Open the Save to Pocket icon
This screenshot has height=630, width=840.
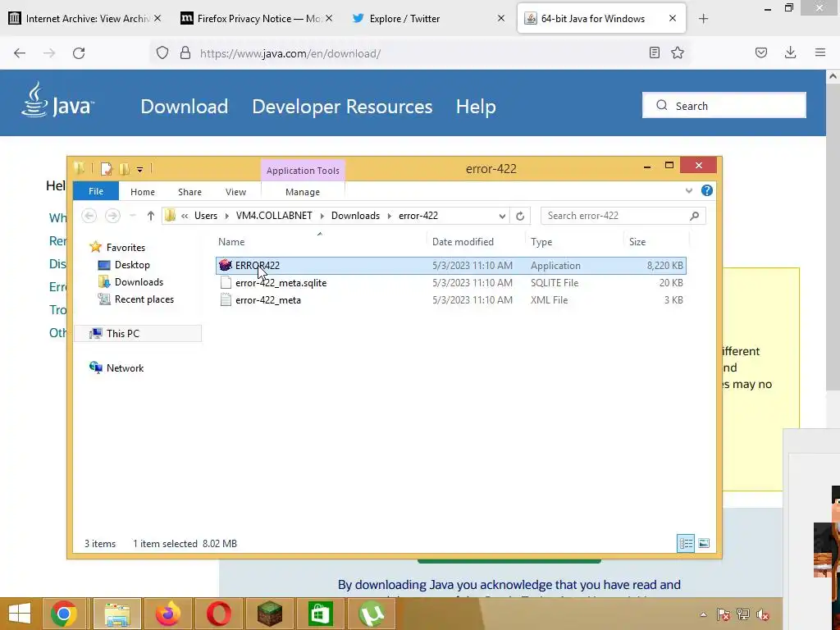click(761, 52)
